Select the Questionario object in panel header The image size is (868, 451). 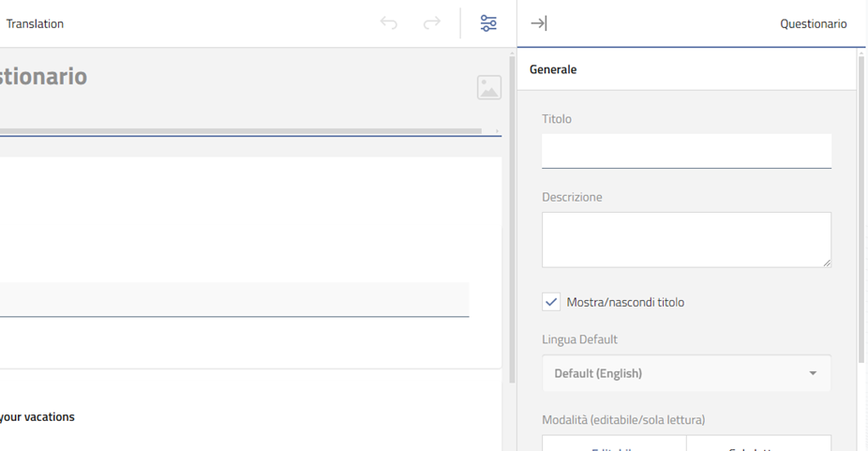click(x=813, y=23)
